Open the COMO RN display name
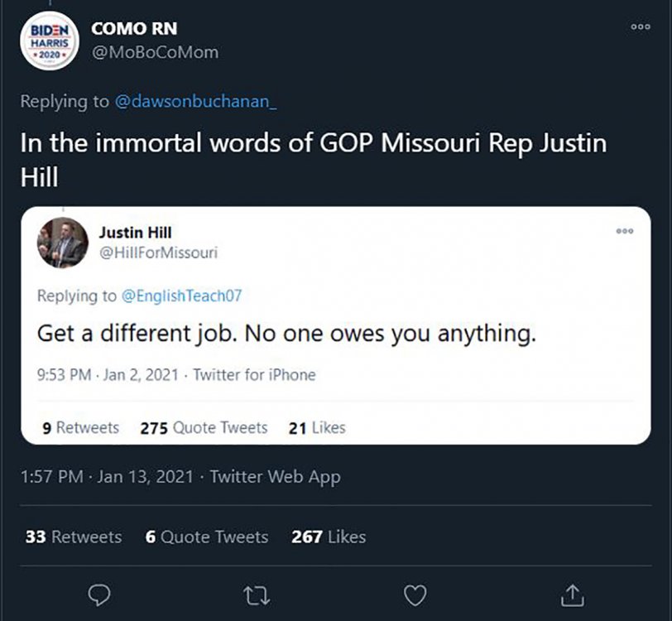Screen dimensions: 672x621 click(137, 27)
